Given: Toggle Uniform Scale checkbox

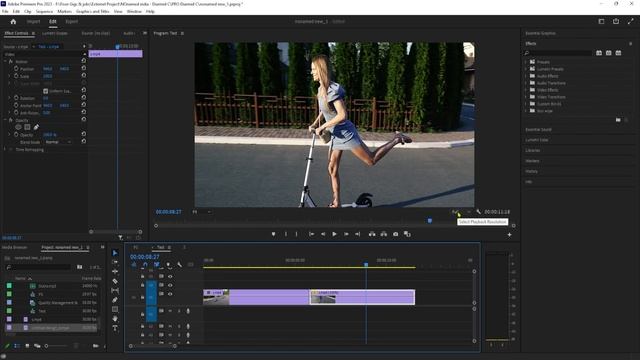Looking at the screenshot, I should [x=46, y=91].
